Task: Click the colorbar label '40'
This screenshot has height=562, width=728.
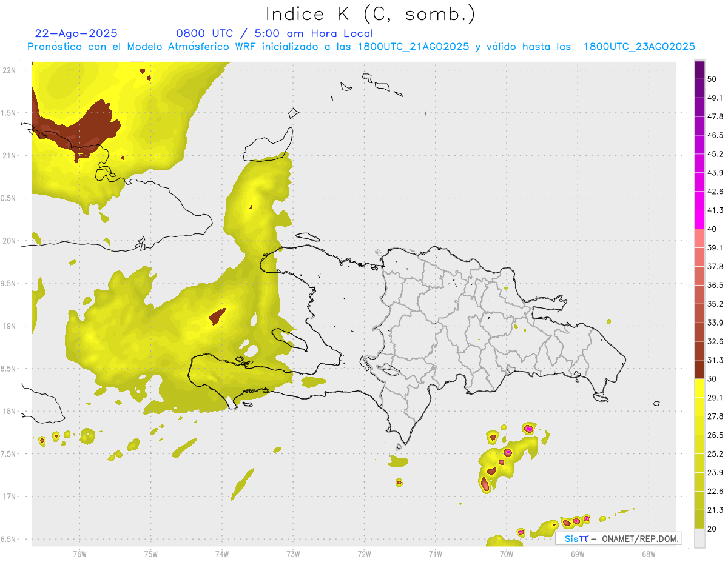Action: pyautogui.click(x=712, y=229)
